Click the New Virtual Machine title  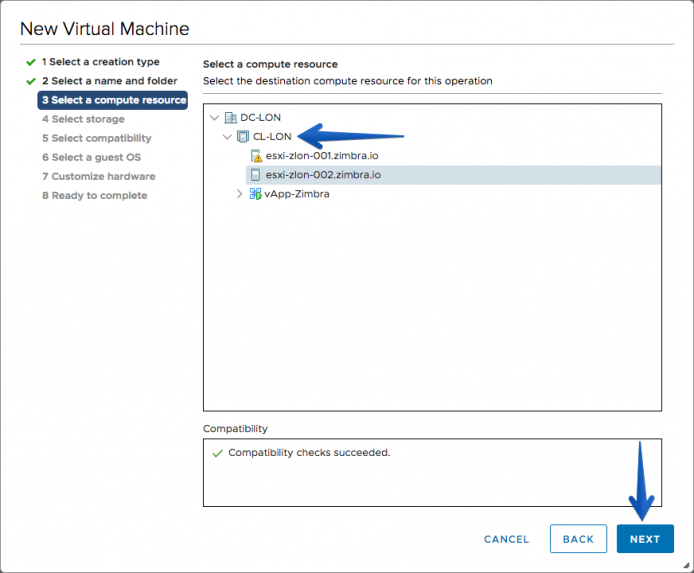point(104,29)
